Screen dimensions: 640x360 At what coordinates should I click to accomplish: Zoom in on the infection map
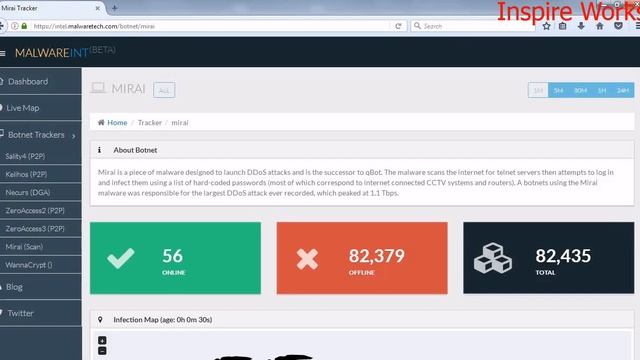(x=102, y=340)
